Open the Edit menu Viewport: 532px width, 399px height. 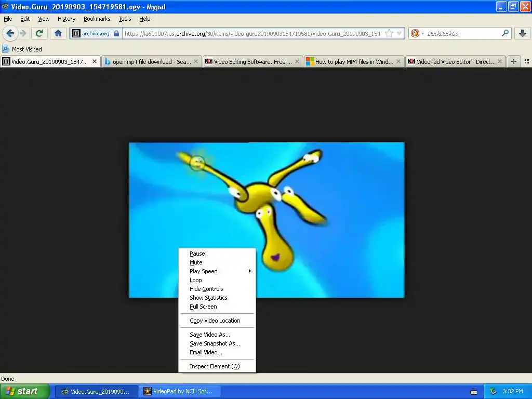25,19
